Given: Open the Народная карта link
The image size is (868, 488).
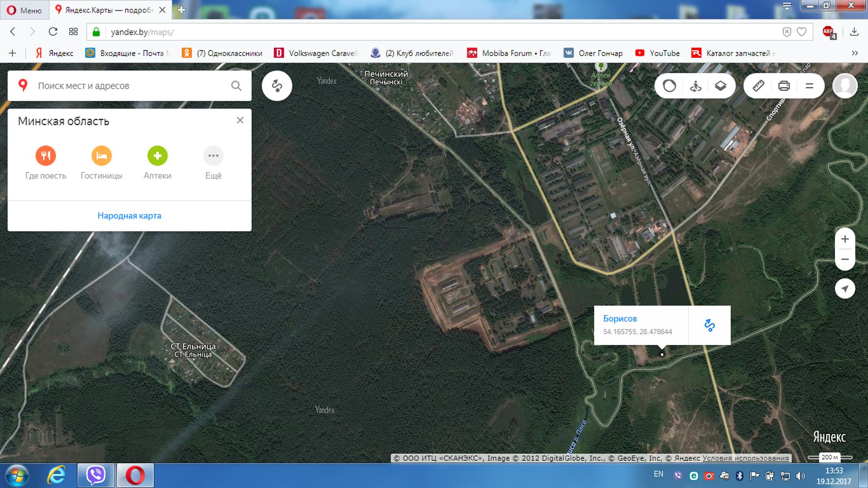Looking at the screenshot, I should [x=129, y=216].
